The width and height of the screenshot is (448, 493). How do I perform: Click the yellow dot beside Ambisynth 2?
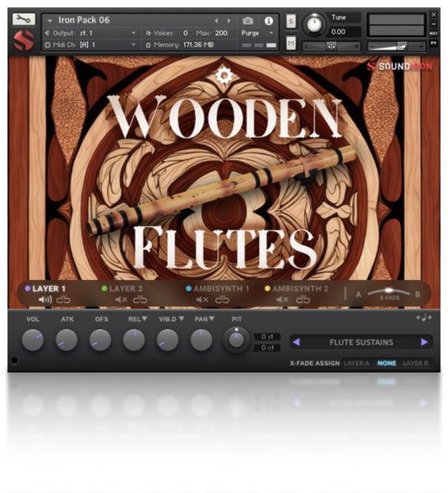(x=267, y=288)
